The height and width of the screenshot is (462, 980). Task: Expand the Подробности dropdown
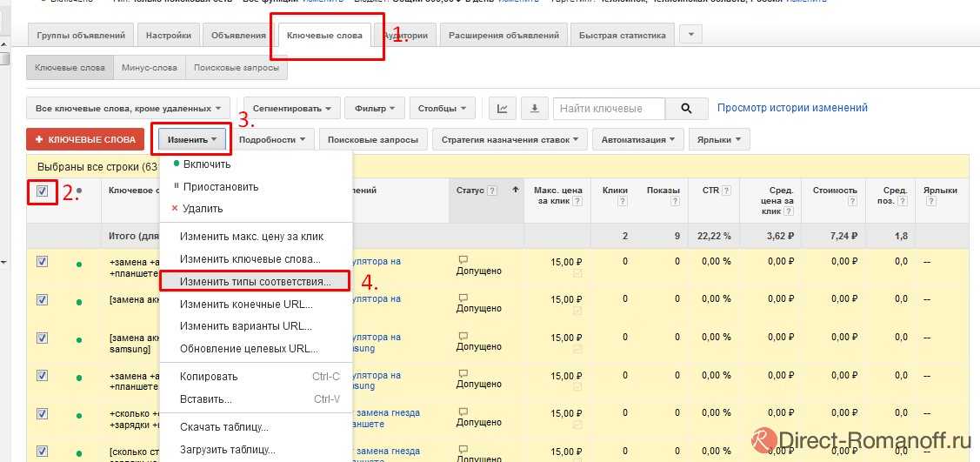[272, 139]
